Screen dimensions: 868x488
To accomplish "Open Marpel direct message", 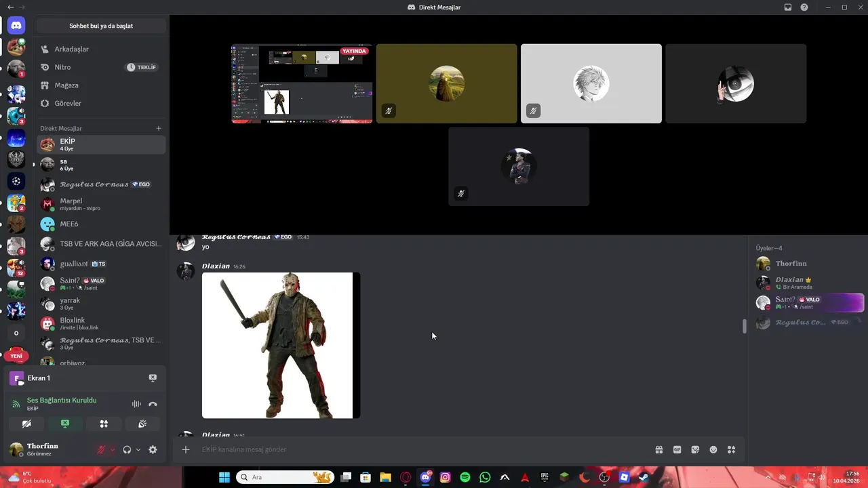I will (101, 204).
